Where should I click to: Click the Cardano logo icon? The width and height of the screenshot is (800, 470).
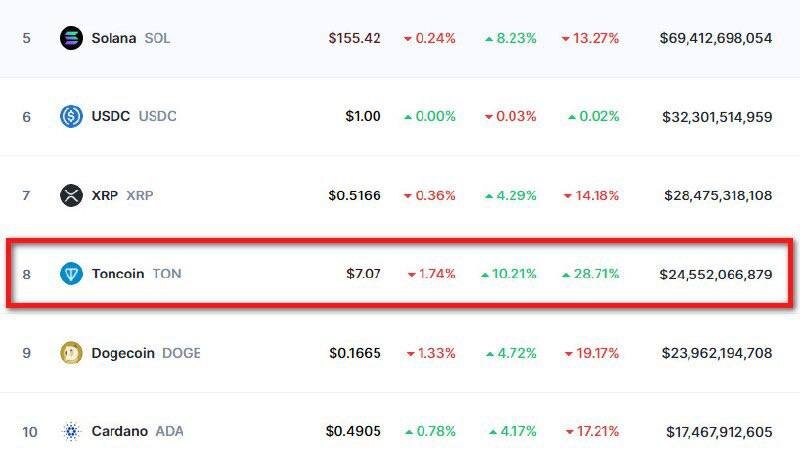pyautogui.click(x=71, y=431)
